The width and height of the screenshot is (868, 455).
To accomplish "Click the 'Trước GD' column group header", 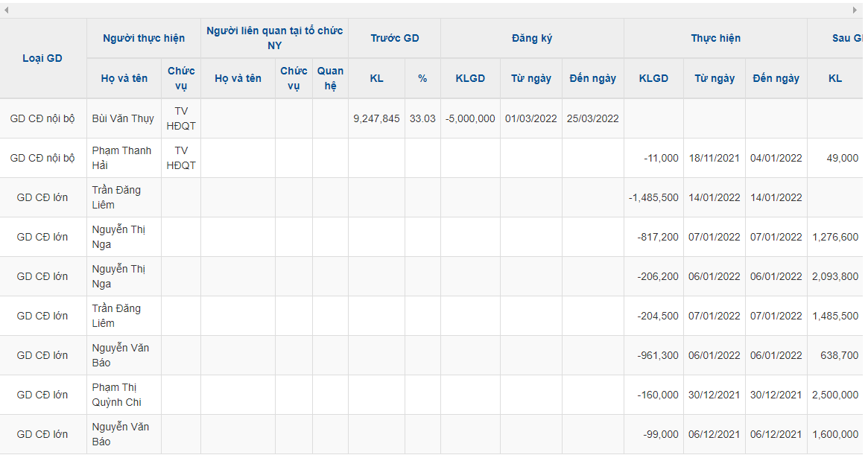I will tap(395, 38).
